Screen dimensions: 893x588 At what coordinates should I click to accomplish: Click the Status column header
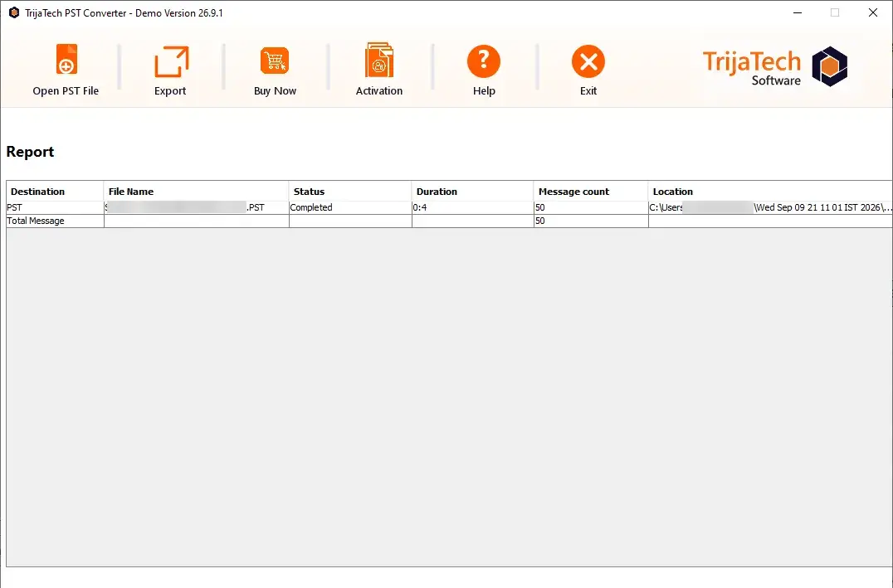[349, 192]
